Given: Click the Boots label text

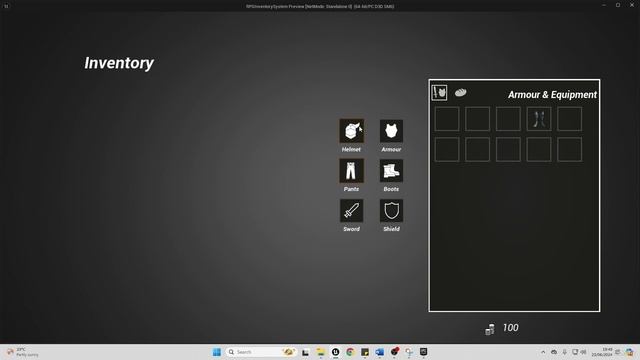Looking at the screenshot, I should pyautogui.click(x=391, y=189).
